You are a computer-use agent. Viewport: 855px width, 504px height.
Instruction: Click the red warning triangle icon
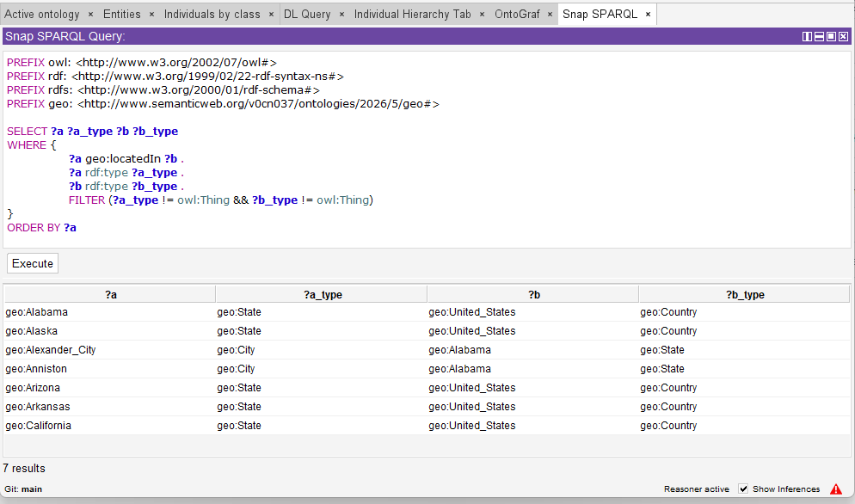836,489
